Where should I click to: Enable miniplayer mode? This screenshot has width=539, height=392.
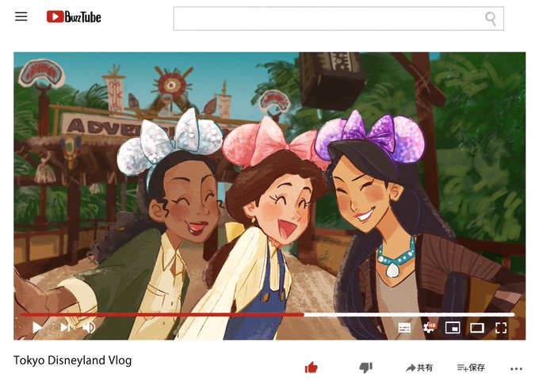pos(453,328)
